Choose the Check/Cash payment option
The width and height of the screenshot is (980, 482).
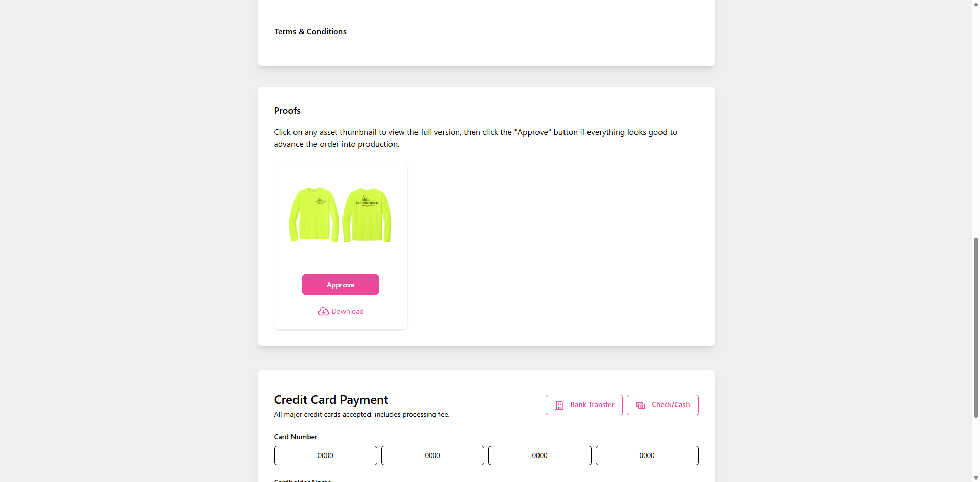tap(663, 405)
